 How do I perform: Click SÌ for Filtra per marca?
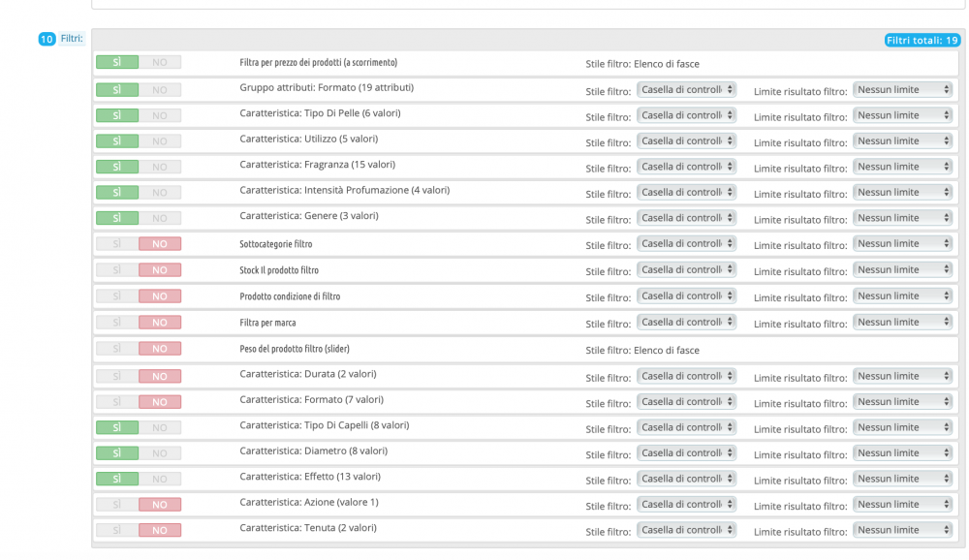(117, 322)
